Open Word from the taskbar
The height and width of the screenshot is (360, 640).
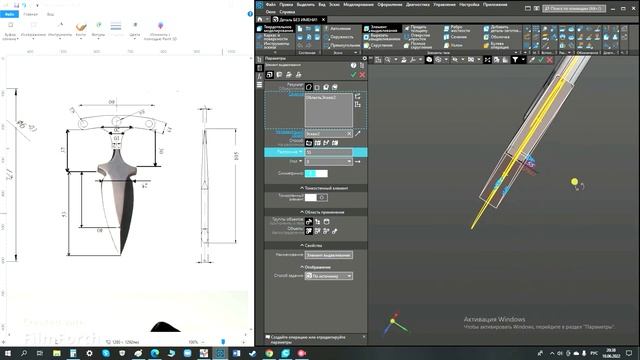coord(236,353)
